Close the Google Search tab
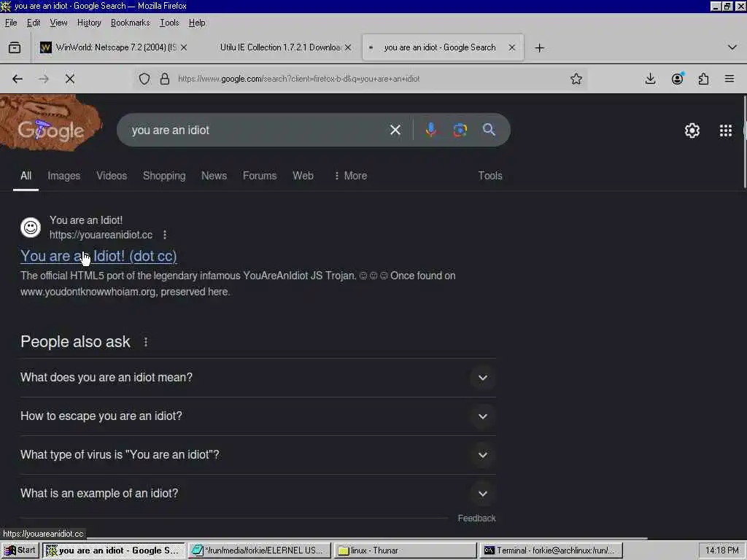Screen dimensions: 747x560 click(512, 47)
